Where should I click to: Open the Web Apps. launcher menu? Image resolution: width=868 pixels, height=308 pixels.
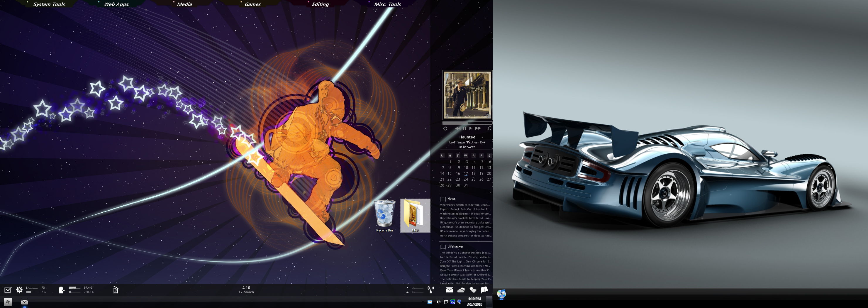tap(117, 4)
